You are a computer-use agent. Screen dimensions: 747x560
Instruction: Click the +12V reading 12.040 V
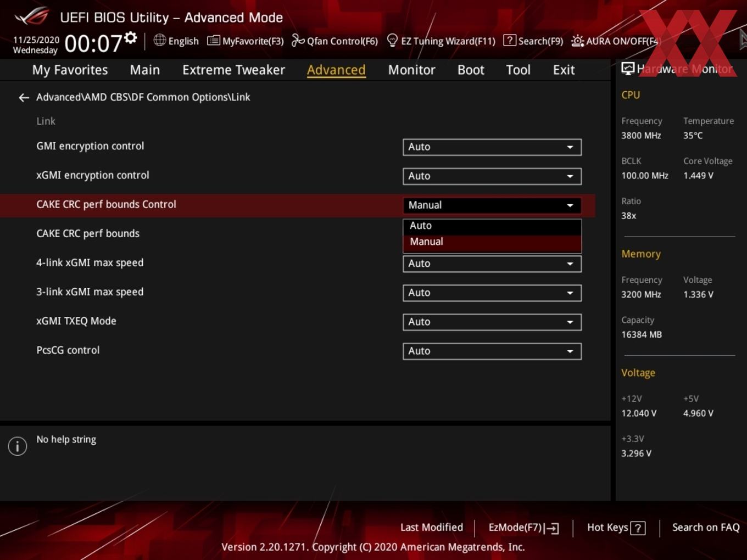tap(639, 413)
